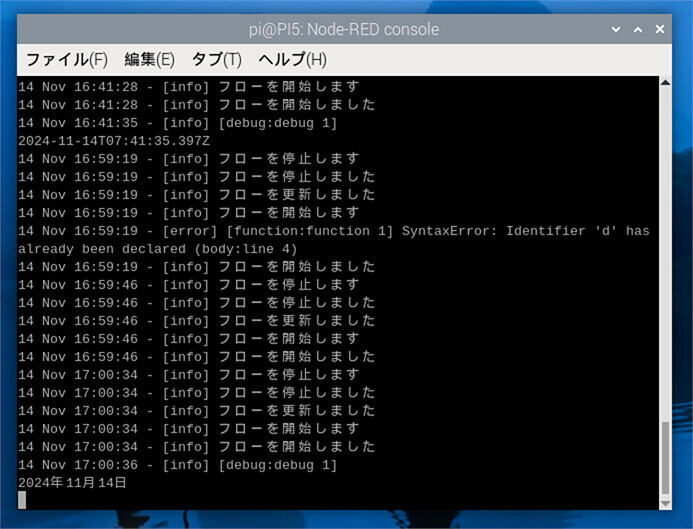Click 'already been declared (body:line 4)' text
The image size is (693, 529).
(157, 249)
